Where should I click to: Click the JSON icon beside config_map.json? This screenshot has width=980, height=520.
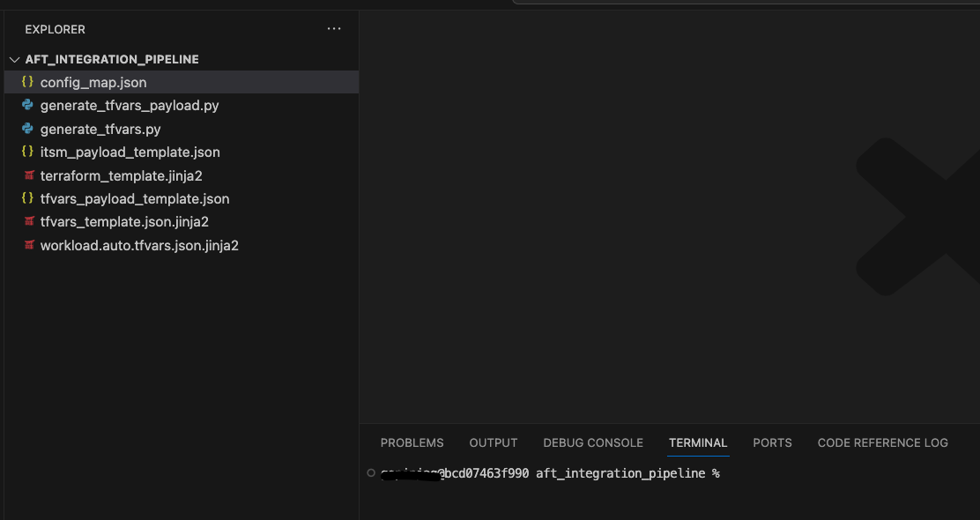(x=27, y=82)
